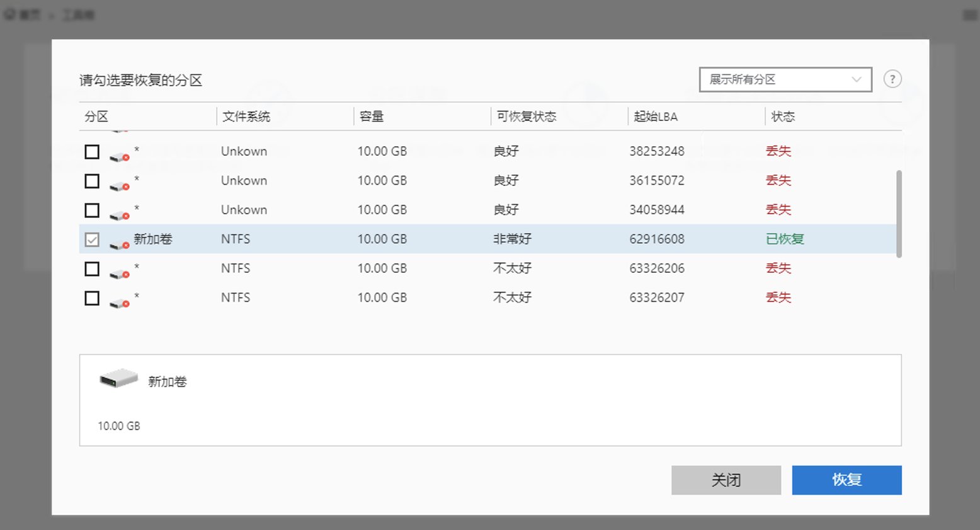Click 10.00 GB size in preview panel
The height and width of the screenshot is (530, 980).
[119, 426]
